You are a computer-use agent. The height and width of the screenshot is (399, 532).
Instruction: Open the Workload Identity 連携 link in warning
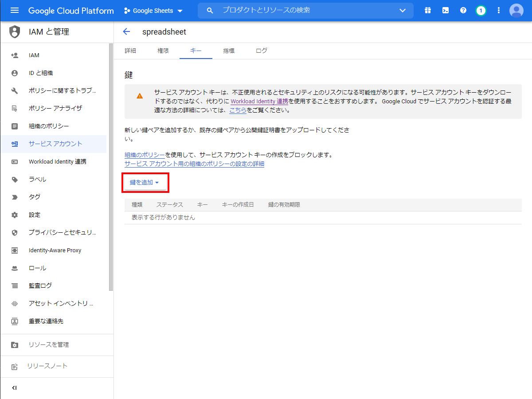click(x=259, y=102)
